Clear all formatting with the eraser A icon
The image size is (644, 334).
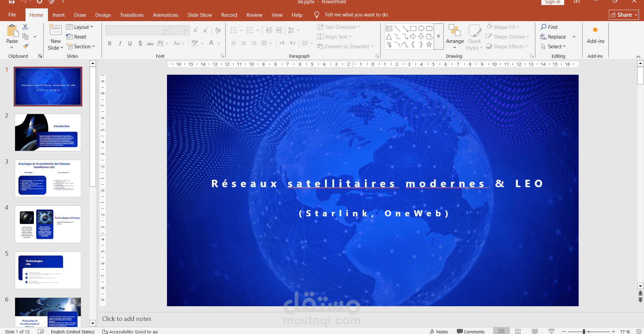coord(218,31)
